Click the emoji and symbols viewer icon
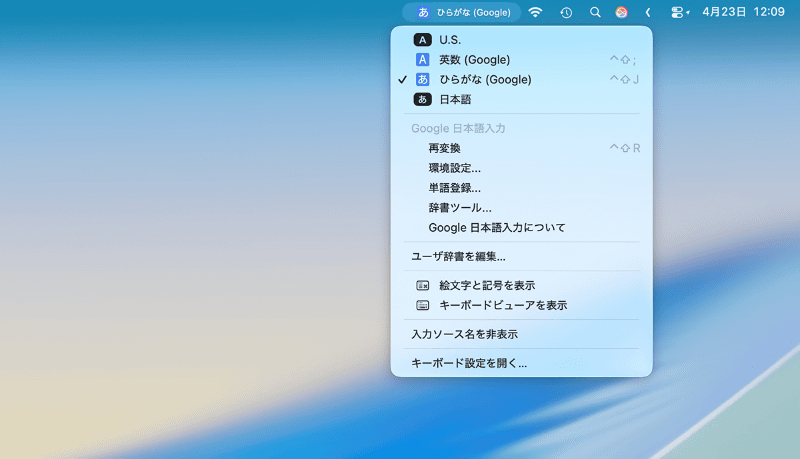The image size is (800, 459). pyautogui.click(x=422, y=285)
